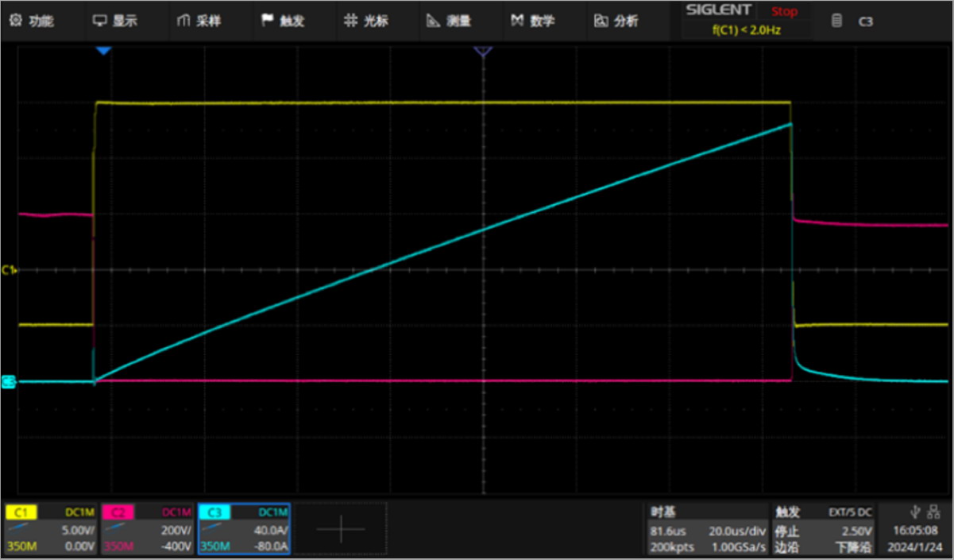Toggle the magenta C2 channel box
This screenshot has width=954, height=560.
click(x=148, y=530)
